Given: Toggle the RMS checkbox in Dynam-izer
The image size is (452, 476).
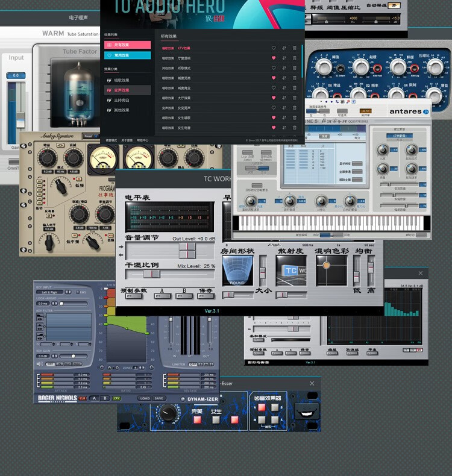Looking at the screenshot, I should click(x=78, y=292).
